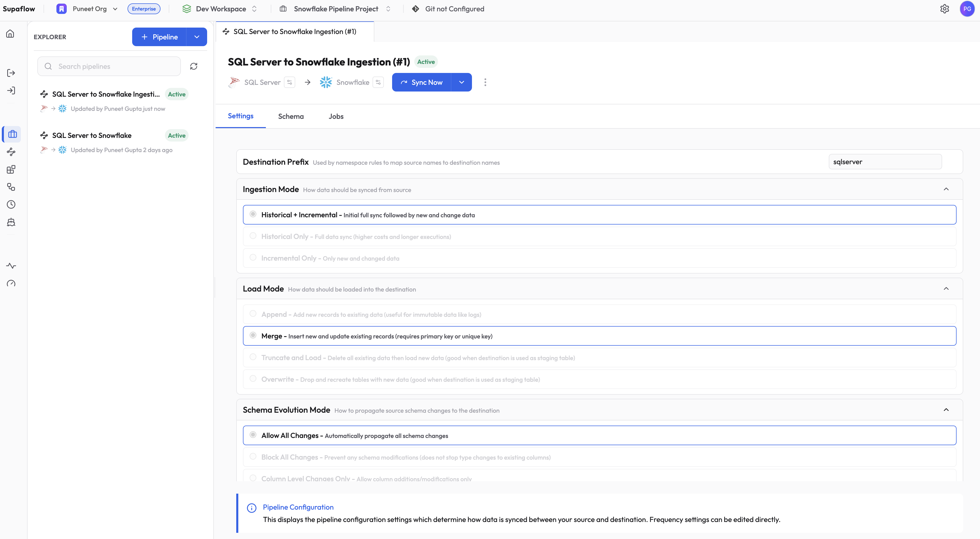Click the activity pulse icon in sidebar
980x539 pixels.
coord(11,266)
